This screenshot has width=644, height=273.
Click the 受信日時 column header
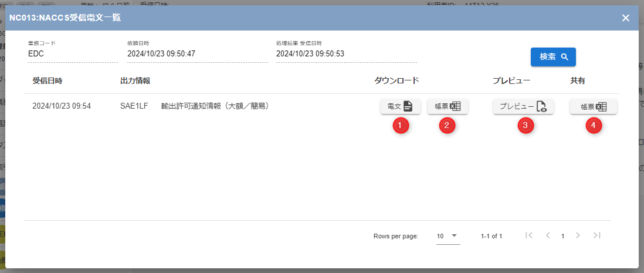48,81
